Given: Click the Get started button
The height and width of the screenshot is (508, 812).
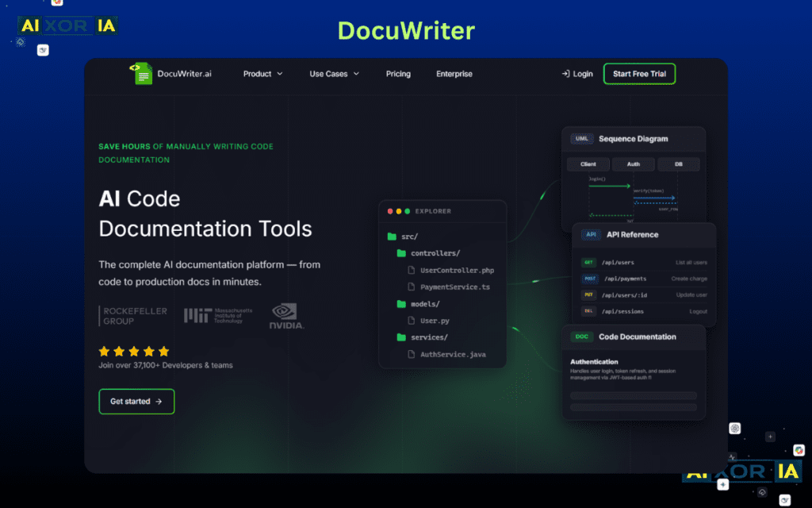Looking at the screenshot, I should (x=136, y=402).
